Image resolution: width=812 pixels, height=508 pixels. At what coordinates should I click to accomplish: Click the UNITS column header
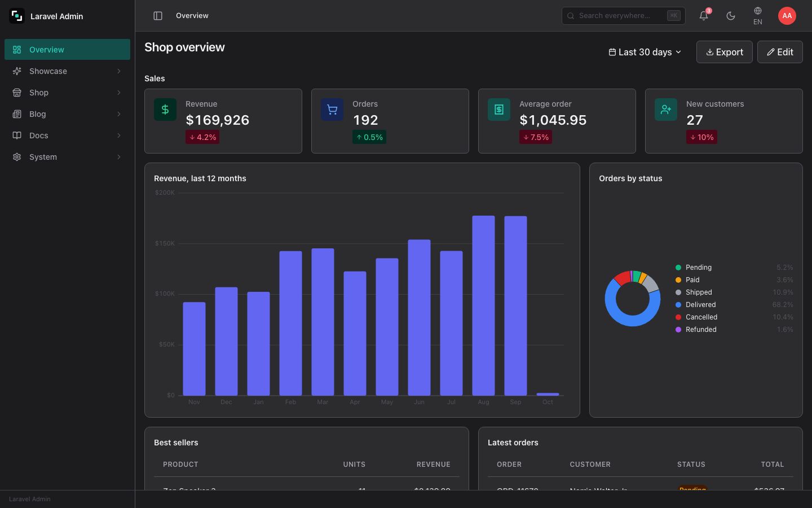tap(354, 465)
